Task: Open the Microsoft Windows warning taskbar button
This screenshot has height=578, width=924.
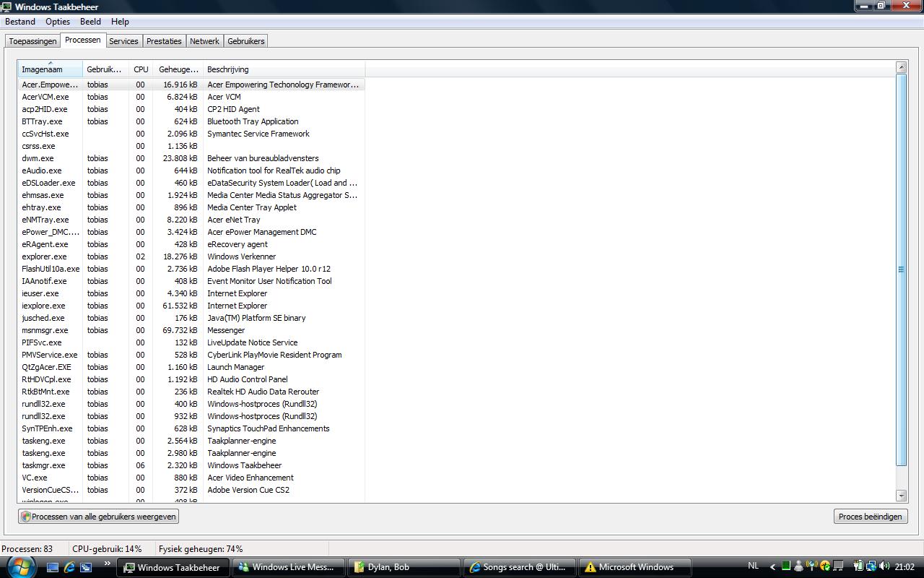Action: [x=635, y=567]
